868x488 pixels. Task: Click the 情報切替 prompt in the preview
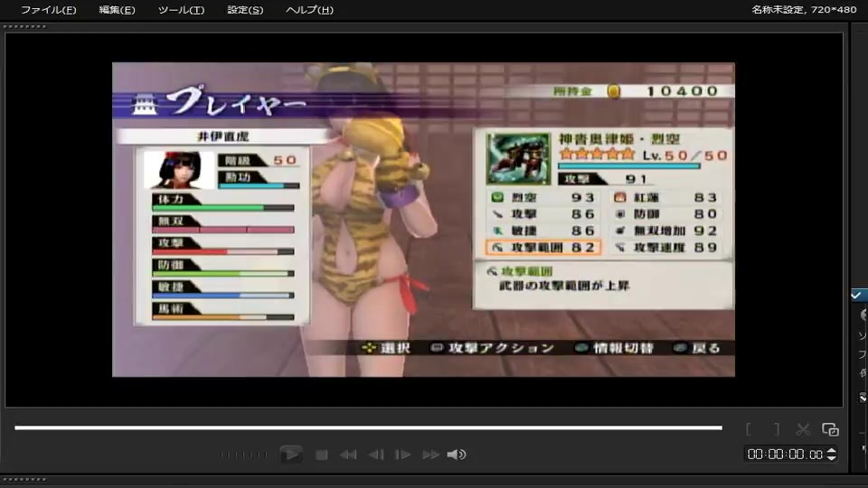click(x=615, y=348)
